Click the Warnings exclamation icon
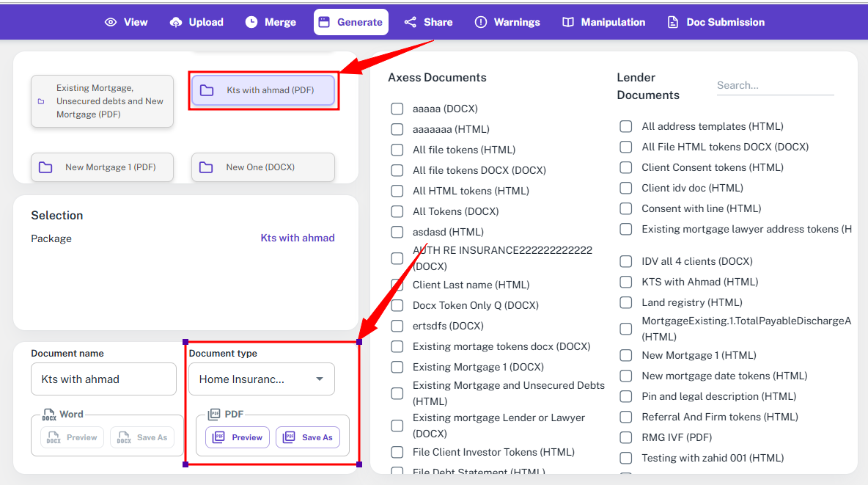868x485 pixels. (481, 22)
